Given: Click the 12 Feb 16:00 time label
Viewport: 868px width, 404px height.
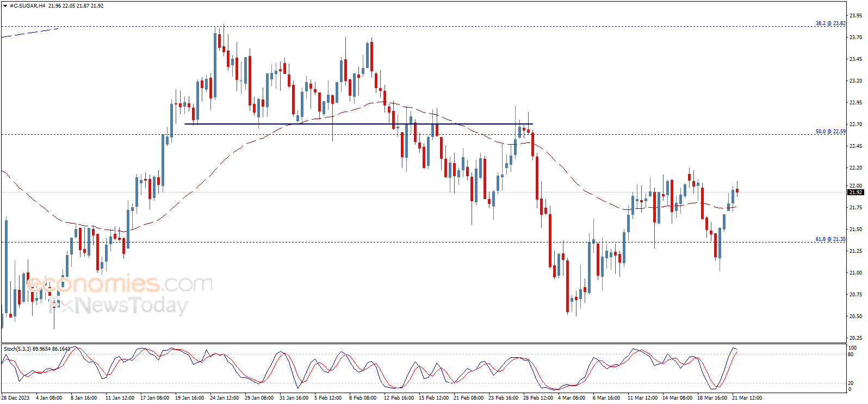Looking at the screenshot, I should pos(399,398).
